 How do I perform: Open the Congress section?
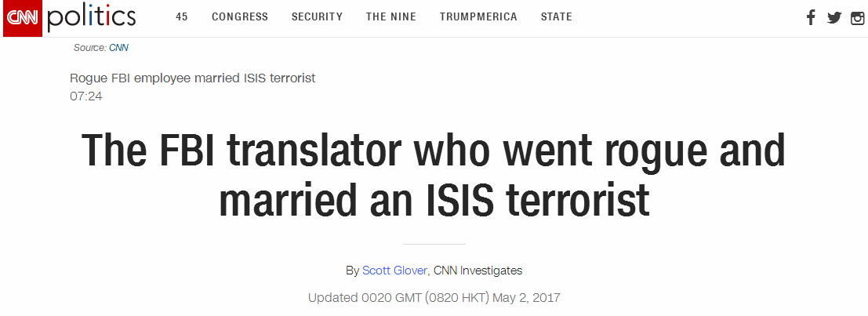240,17
